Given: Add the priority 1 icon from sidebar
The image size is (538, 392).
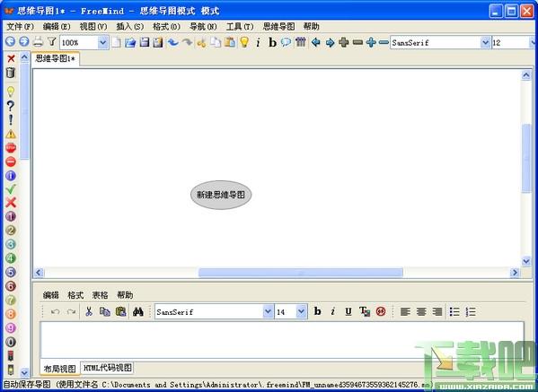Looking at the screenshot, I should pyautogui.click(x=11, y=216).
